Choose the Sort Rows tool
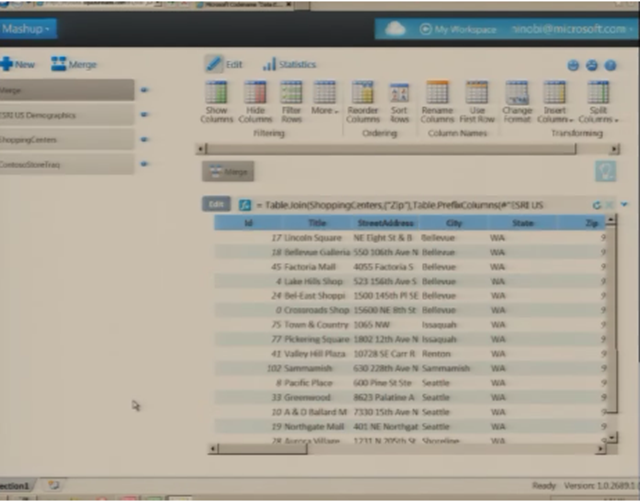The image size is (640, 502). click(399, 102)
